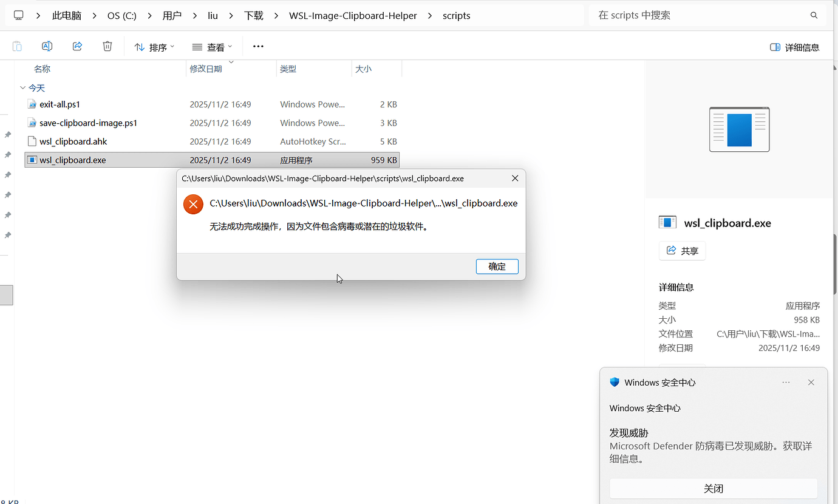Navigate to liu in the breadcrumb
838x504 pixels.
[x=213, y=16]
